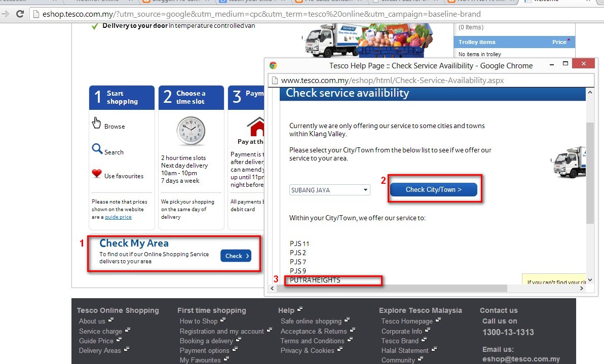Click the delivery truck image on the help page
The height and width of the screenshot is (364, 604).
point(568,162)
